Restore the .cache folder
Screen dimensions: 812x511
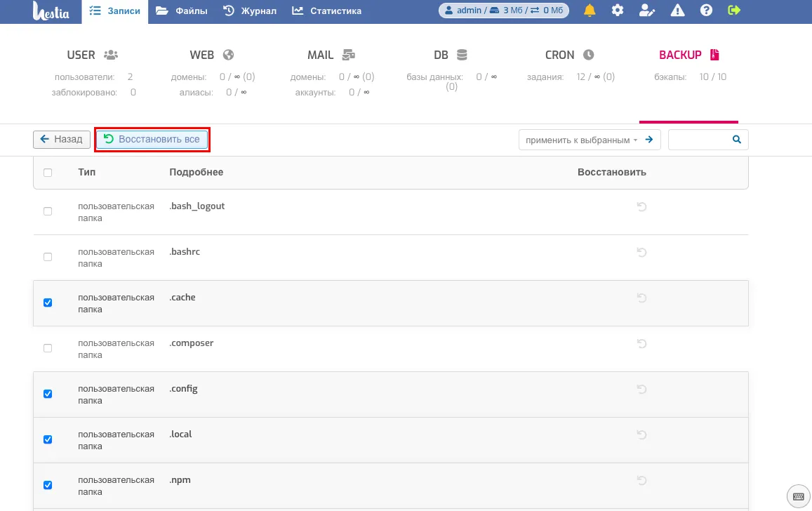(641, 298)
